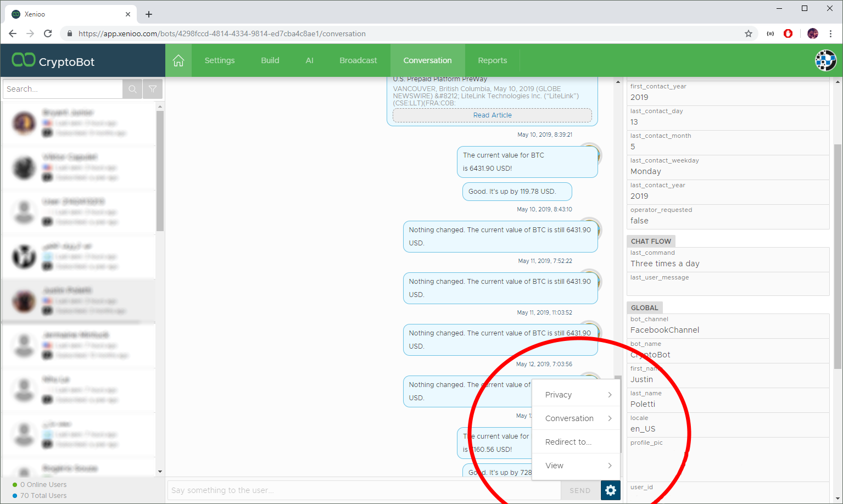This screenshot has height=504, width=843.
Task: Open the Reports tab
Action: [x=492, y=60]
